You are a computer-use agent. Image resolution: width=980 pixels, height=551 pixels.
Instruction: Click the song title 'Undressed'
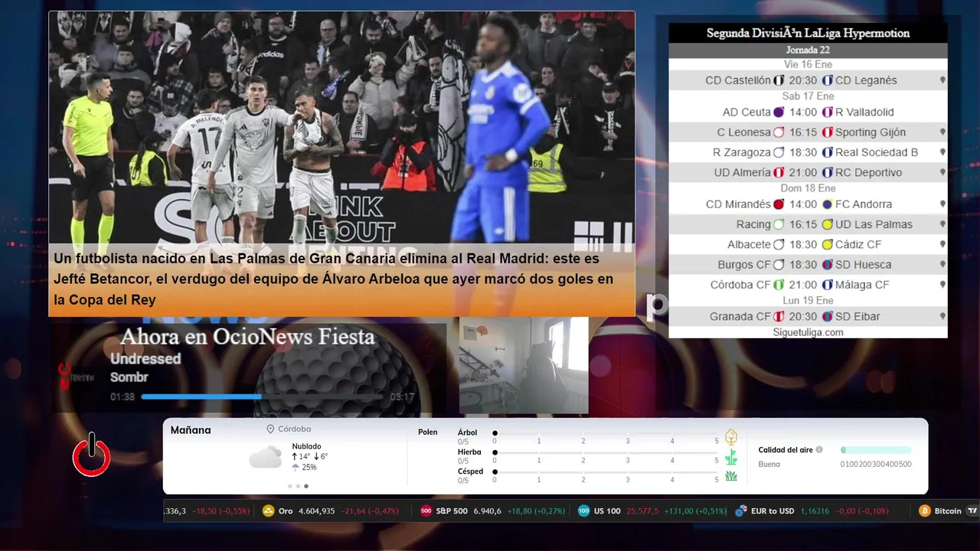click(x=145, y=359)
